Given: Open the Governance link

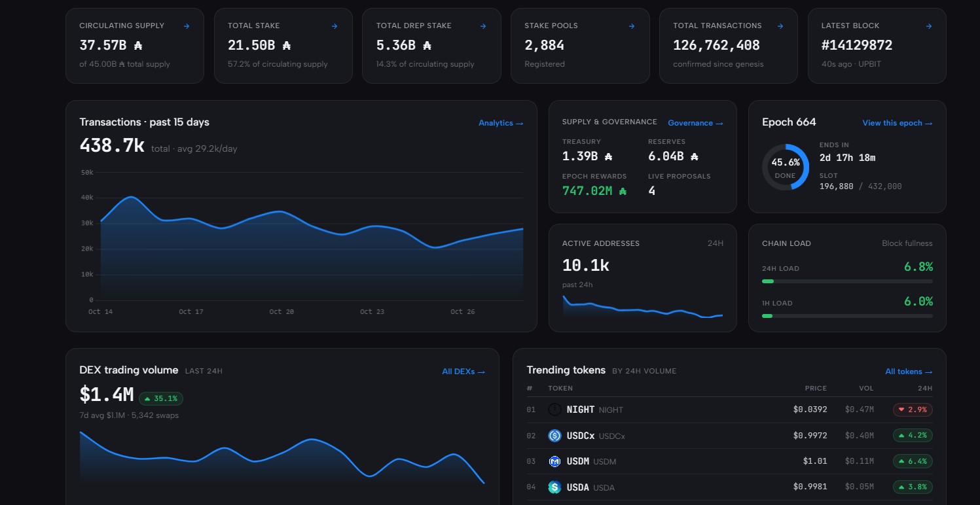Looking at the screenshot, I should pyautogui.click(x=695, y=123).
